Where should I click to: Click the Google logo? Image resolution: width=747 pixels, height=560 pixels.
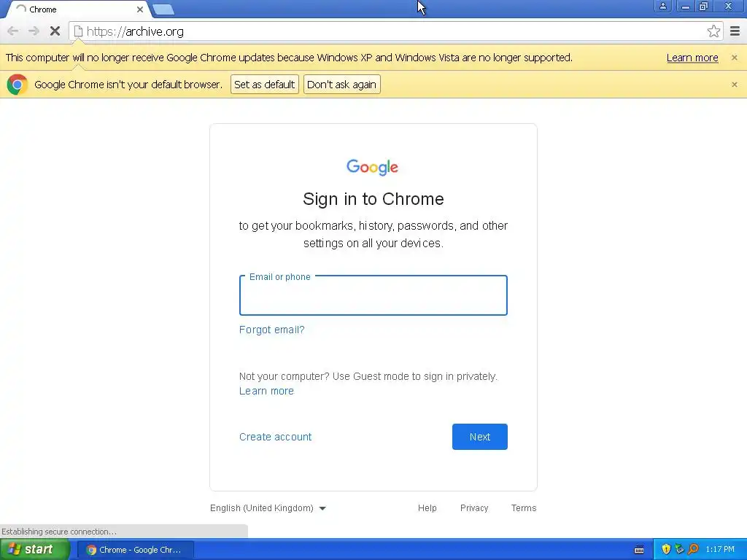373,167
